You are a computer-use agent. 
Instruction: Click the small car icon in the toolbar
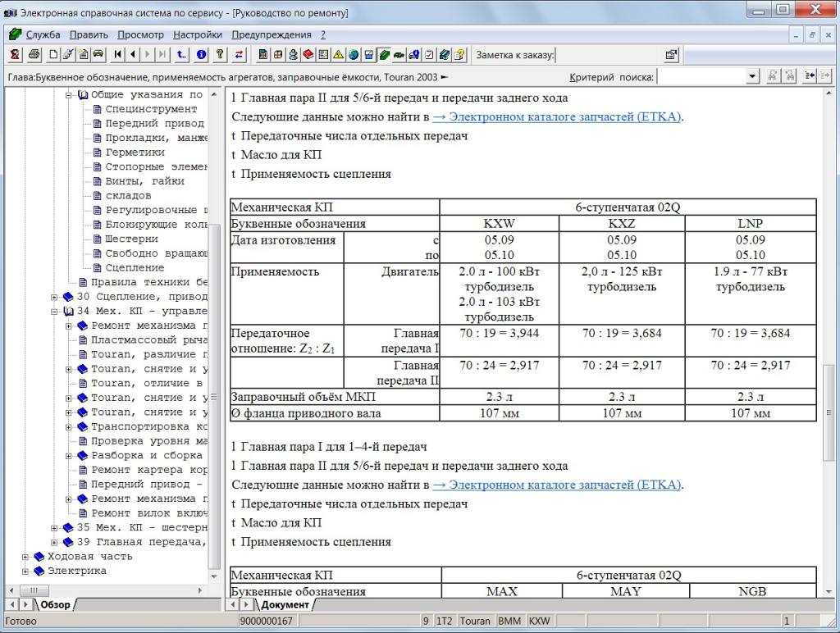[x=98, y=55]
